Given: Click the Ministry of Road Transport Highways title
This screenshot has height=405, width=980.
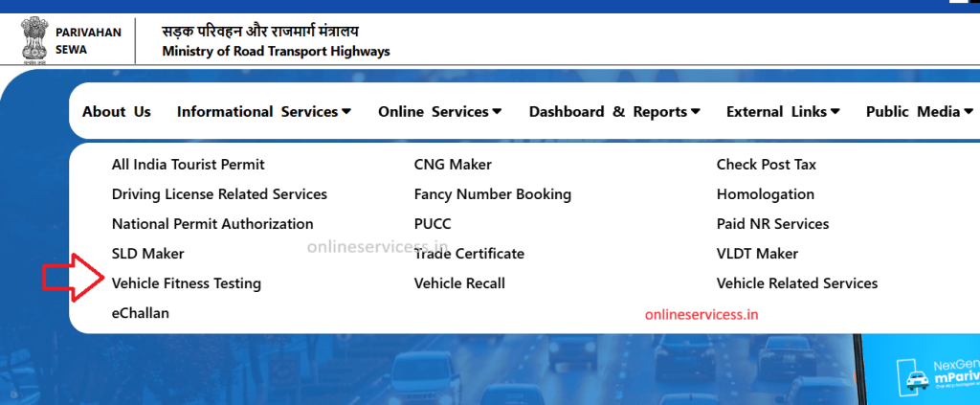Looking at the screenshot, I should click(276, 52).
